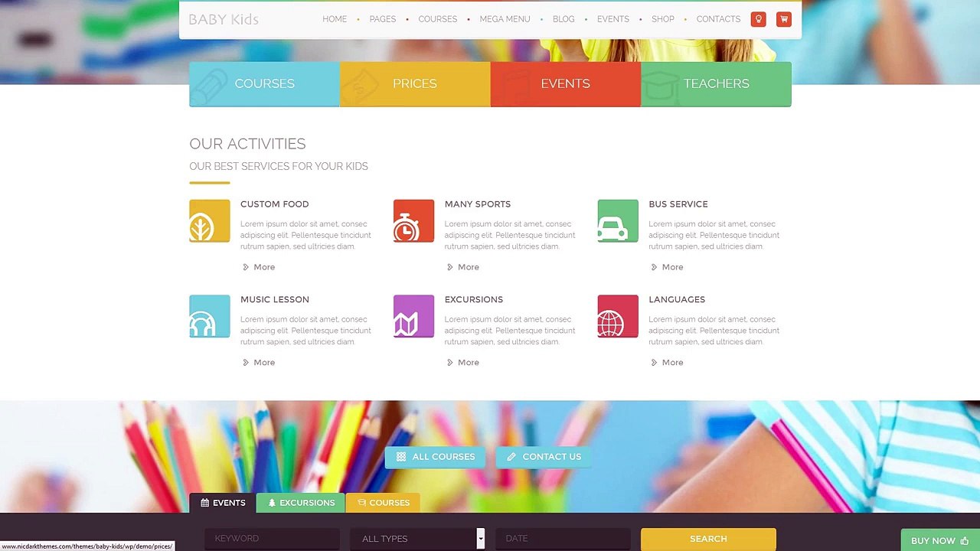Focus the Keyword input field

(x=272, y=539)
